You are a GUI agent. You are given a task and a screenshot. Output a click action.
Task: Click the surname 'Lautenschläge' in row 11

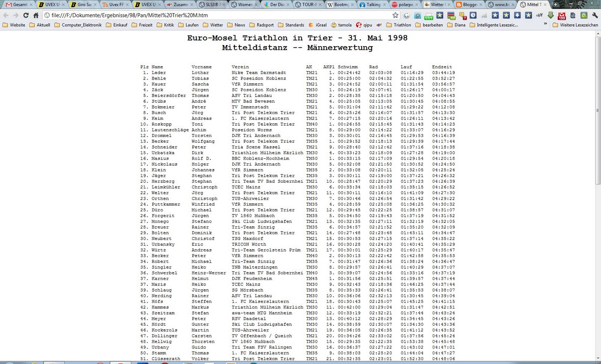tap(170, 130)
